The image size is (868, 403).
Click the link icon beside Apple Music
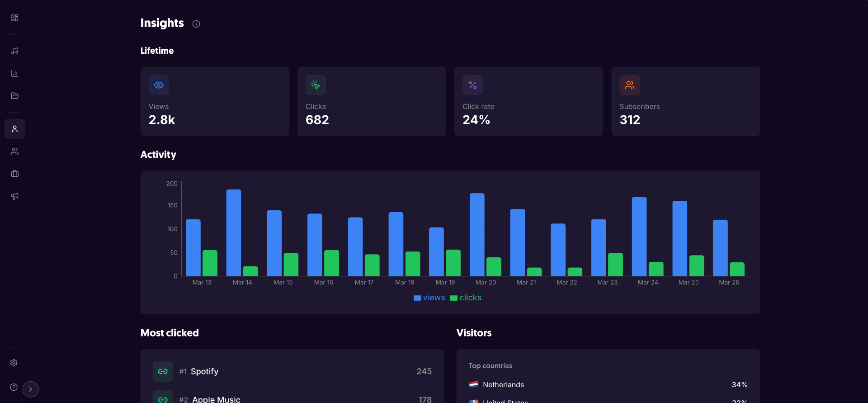coord(163,398)
